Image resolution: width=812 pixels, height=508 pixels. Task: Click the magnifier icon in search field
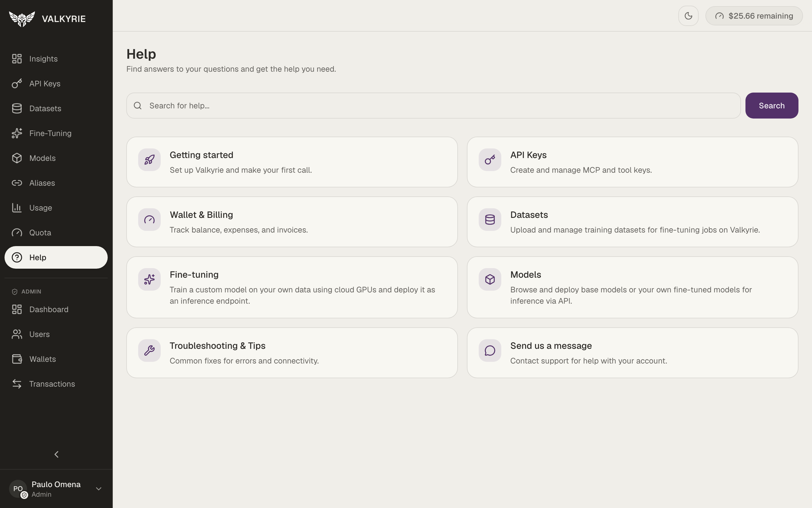(x=138, y=106)
